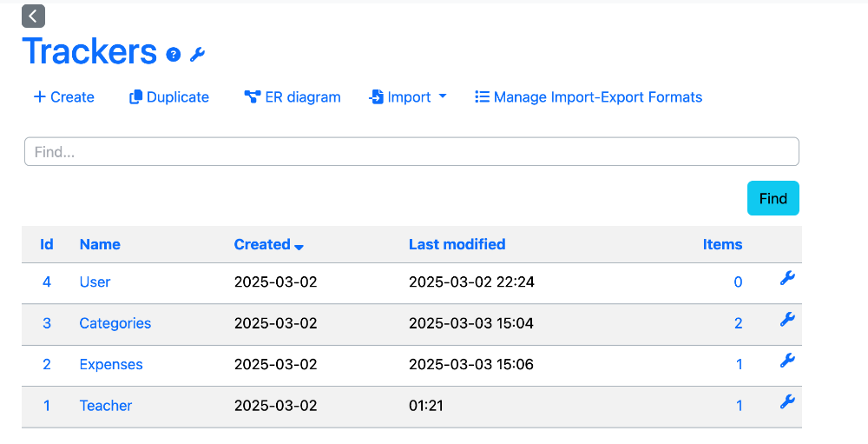Open the ER diagram
The height and width of the screenshot is (444, 868).
tap(293, 97)
